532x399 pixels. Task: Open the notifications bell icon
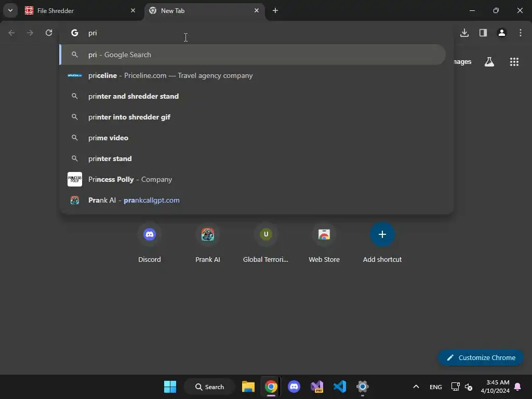point(518,387)
